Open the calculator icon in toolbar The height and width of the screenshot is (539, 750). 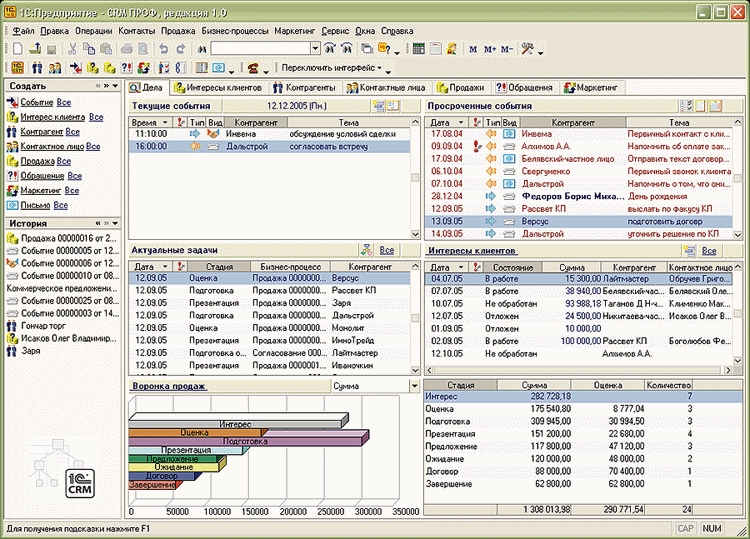[x=419, y=49]
